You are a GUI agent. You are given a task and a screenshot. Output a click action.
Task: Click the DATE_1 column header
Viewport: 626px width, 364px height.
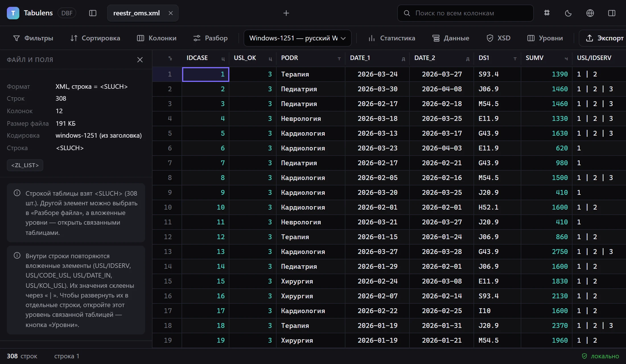(377, 58)
